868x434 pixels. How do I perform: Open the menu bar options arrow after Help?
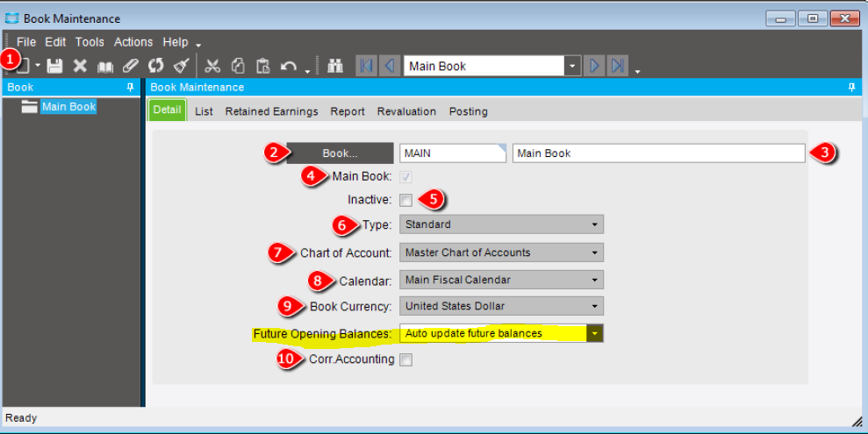tap(198, 46)
